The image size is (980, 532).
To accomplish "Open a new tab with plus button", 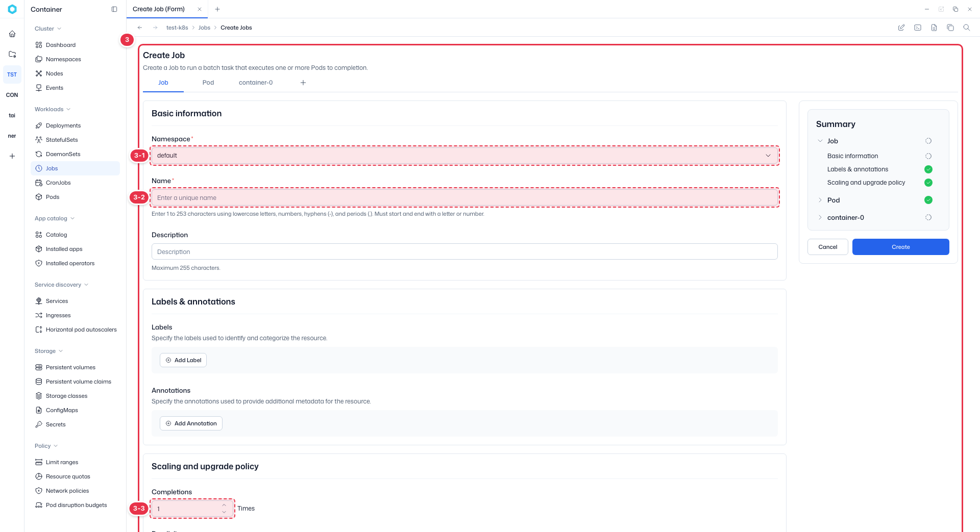I will 217,9.
